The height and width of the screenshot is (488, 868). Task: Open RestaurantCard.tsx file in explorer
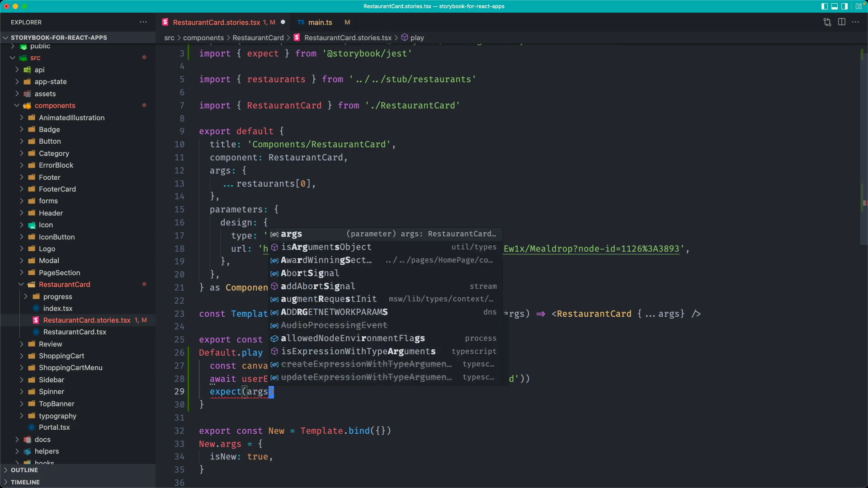(x=75, y=332)
